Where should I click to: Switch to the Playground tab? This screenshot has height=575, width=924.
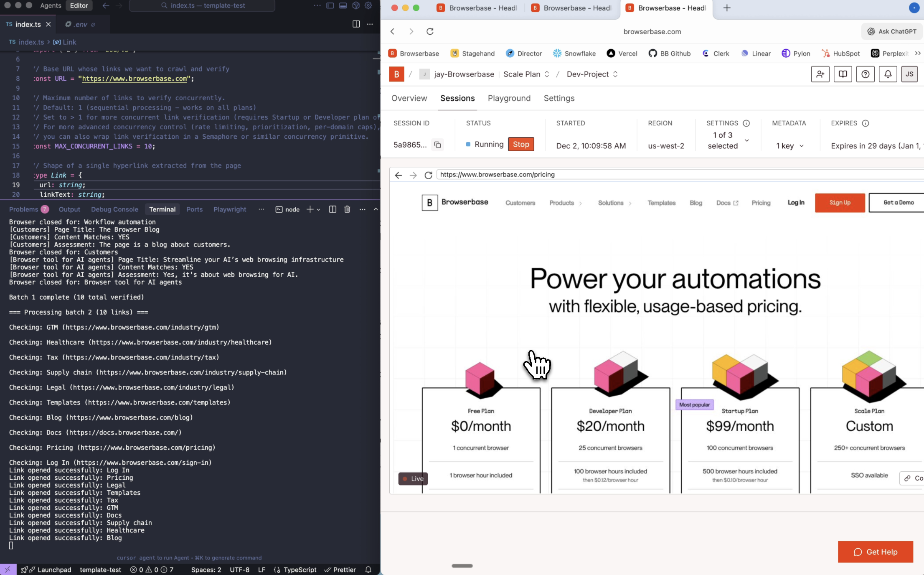(x=509, y=98)
